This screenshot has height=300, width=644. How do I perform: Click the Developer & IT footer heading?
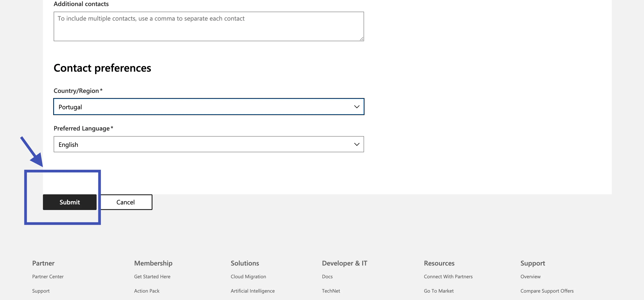point(345,263)
